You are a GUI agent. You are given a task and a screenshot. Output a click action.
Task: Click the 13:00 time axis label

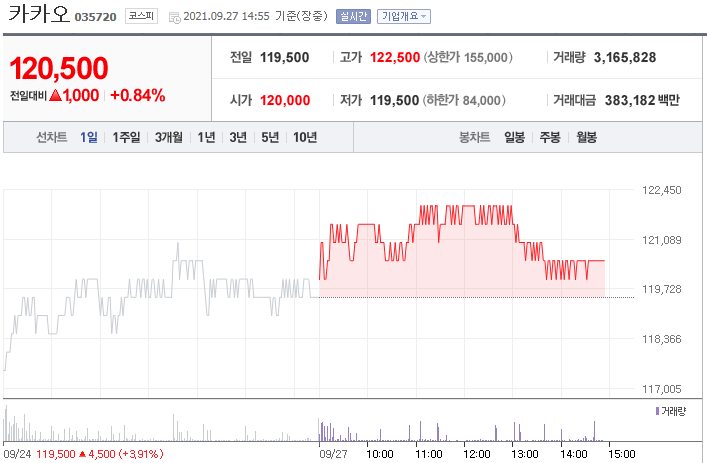pyautogui.click(x=525, y=454)
